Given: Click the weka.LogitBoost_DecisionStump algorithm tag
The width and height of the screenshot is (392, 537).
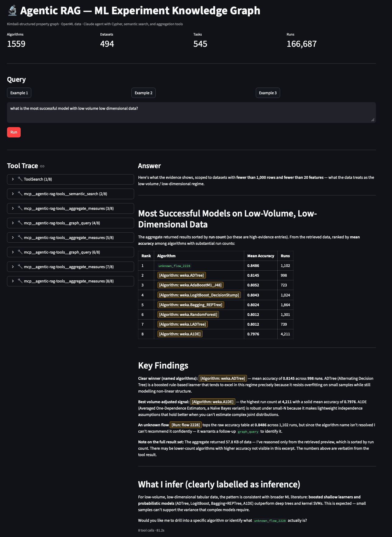Looking at the screenshot, I should pos(199,295).
